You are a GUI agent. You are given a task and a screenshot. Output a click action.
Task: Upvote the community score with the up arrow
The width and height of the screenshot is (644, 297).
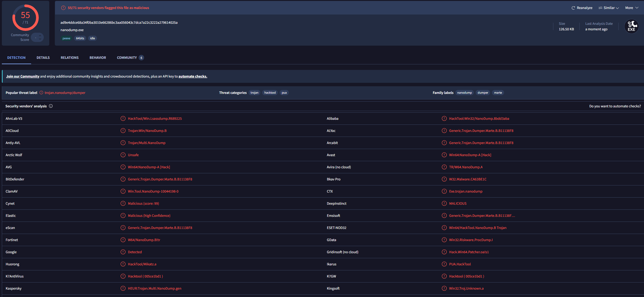(x=40, y=35)
